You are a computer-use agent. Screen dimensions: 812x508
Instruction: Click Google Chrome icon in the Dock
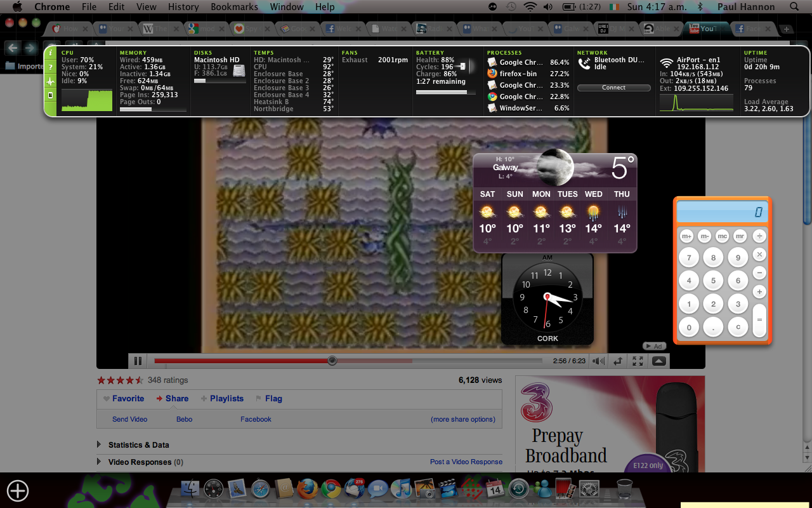(x=331, y=489)
